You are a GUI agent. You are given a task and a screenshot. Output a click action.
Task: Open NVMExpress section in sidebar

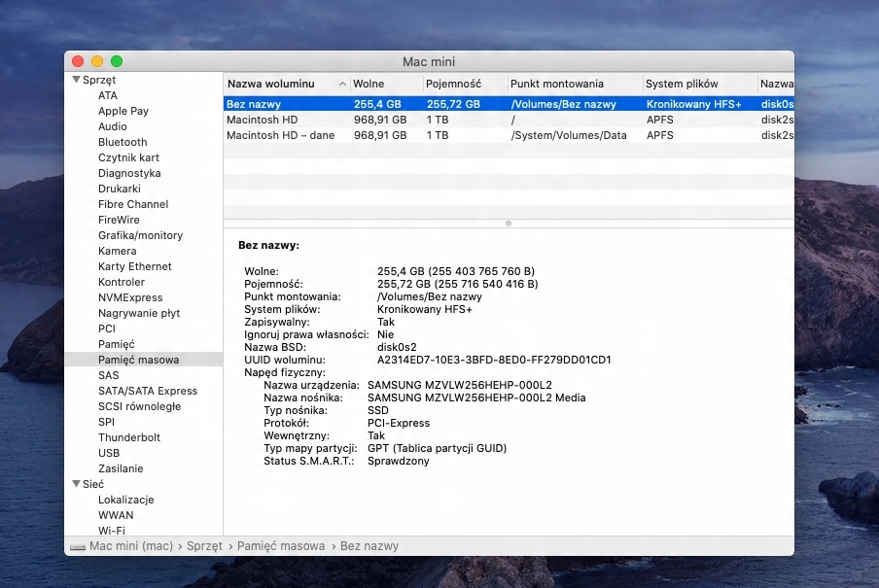[130, 297]
